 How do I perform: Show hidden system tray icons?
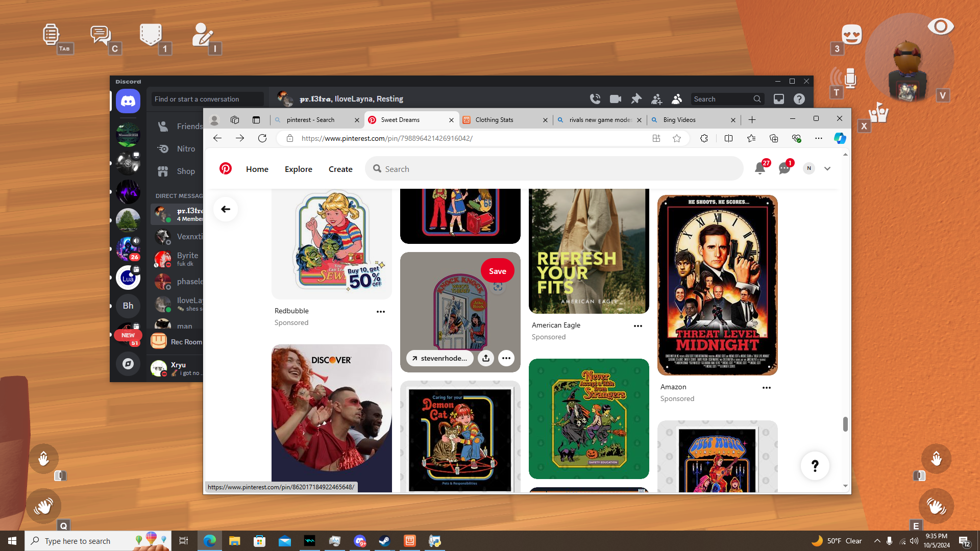pyautogui.click(x=877, y=541)
